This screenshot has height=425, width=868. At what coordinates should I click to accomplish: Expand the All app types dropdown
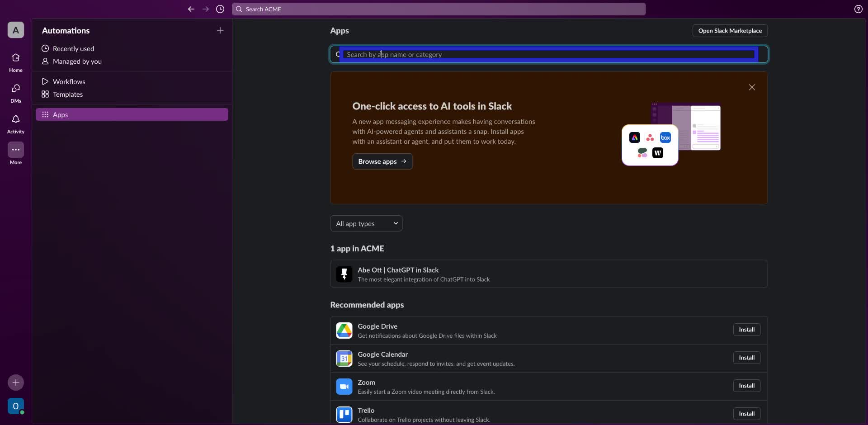(x=366, y=223)
